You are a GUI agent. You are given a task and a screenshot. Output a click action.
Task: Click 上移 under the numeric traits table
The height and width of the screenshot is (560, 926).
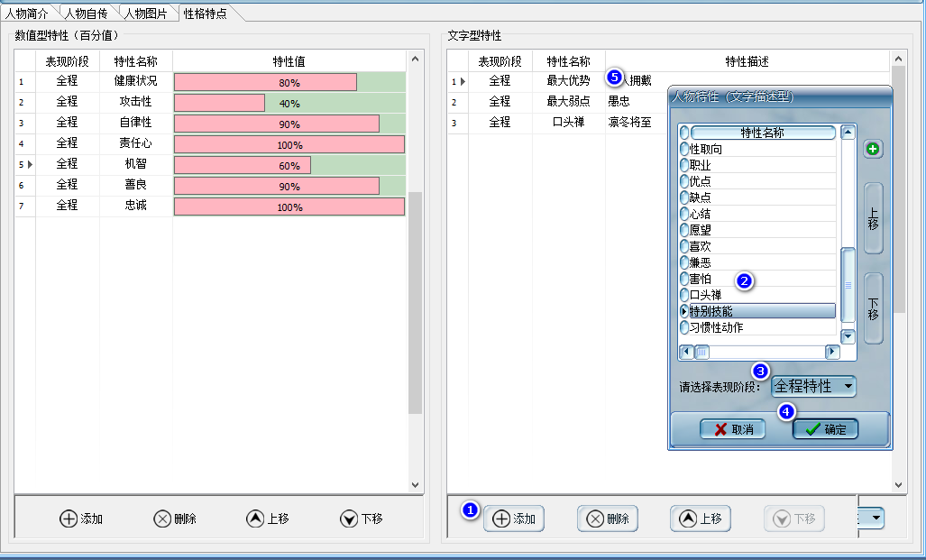tap(268, 519)
